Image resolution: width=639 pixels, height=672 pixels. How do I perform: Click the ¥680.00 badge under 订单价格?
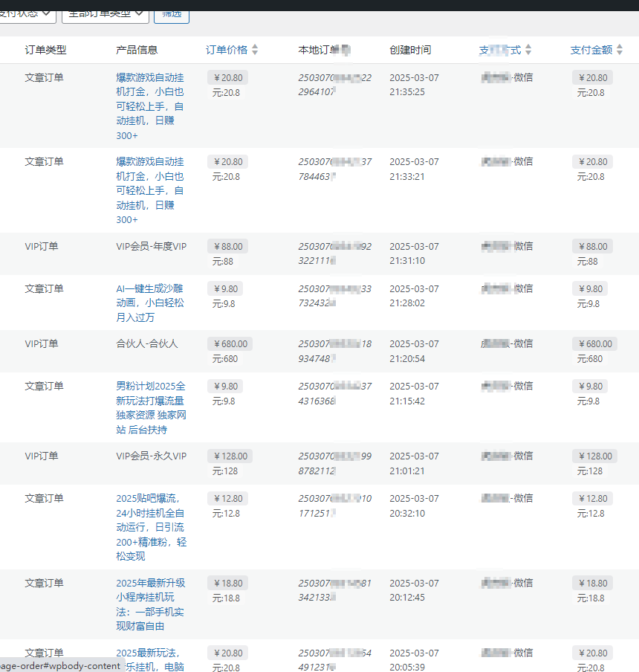[x=230, y=343]
